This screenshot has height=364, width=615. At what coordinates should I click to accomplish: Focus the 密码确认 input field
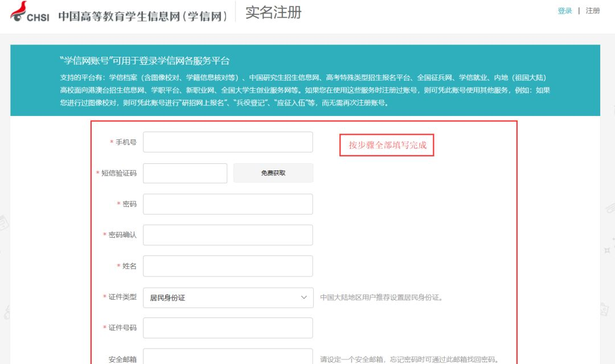pos(228,235)
